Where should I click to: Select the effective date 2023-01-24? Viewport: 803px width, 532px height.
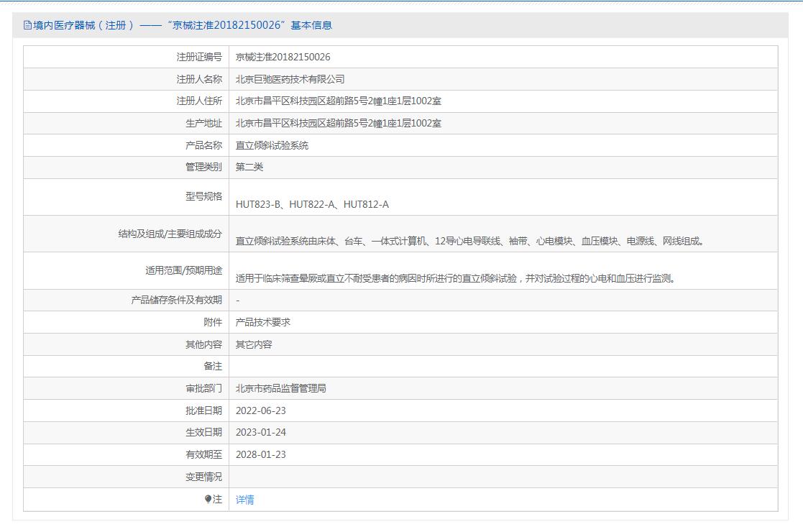pos(260,432)
